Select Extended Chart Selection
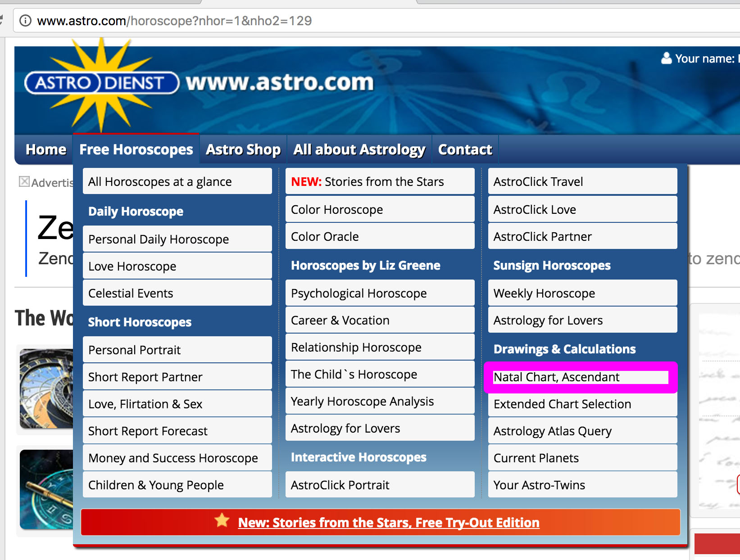 click(x=583, y=404)
